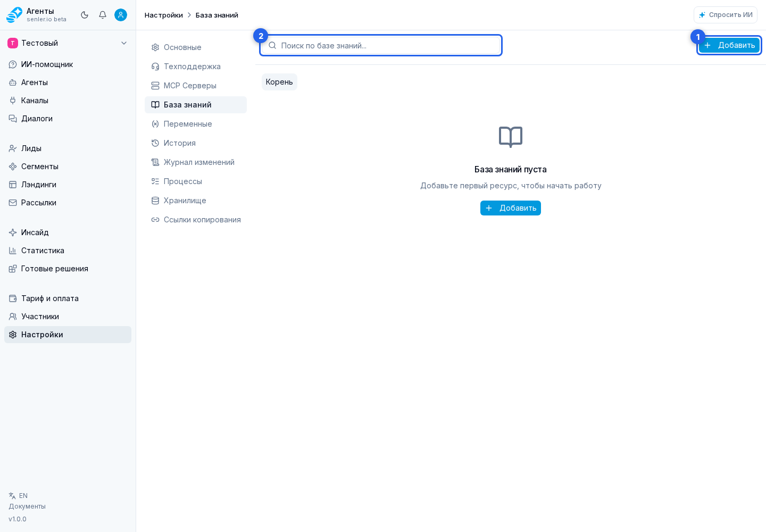Toggle dark mode with the moon icon
766x532 pixels.
[x=85, y=15]
